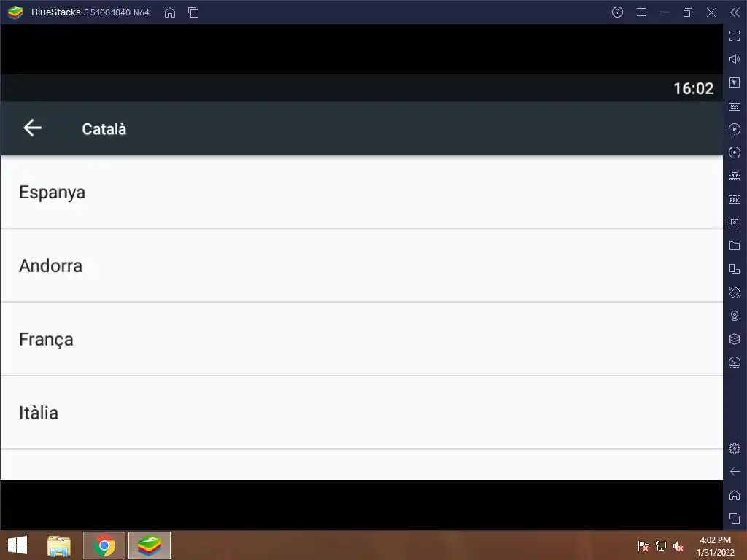
Task: Open the BlueStacks help icon
Action: pyautogui.click(x=617, y=12)
